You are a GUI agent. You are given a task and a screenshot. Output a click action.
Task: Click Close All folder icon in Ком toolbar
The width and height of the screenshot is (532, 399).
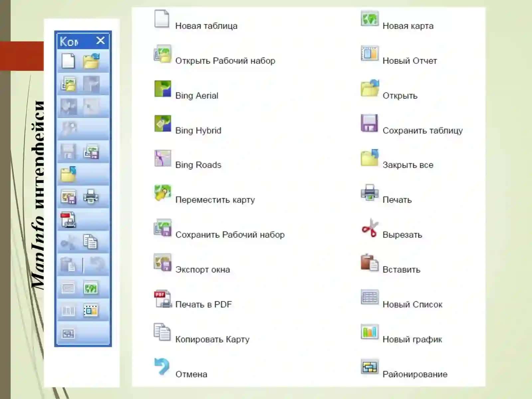(x=68, y=174)
